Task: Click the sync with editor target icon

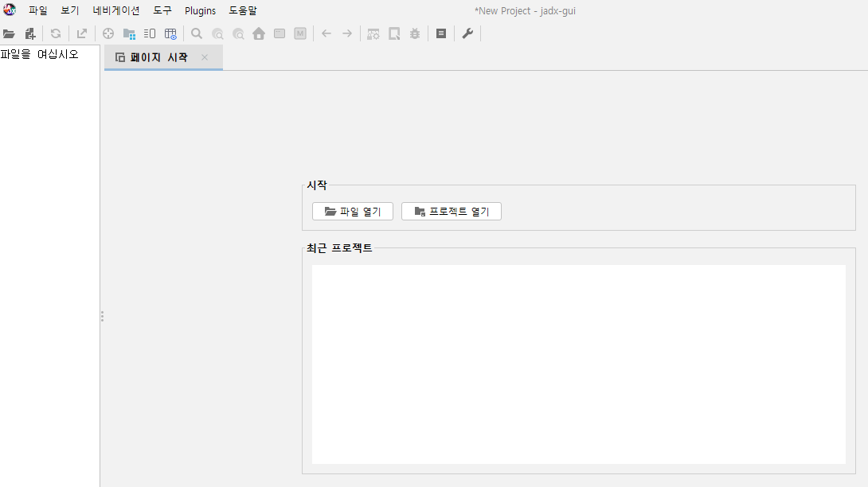Action: click(x=108, y=33)
